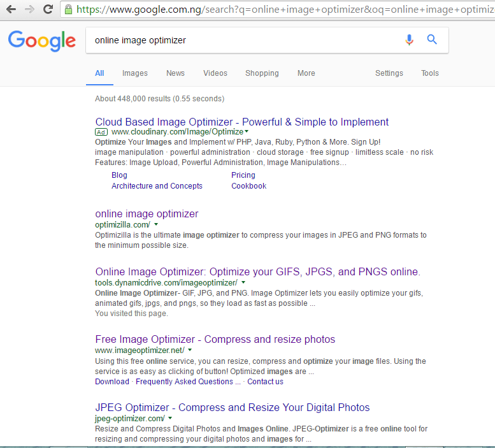This screenshot has height=448, width=495.
Task: Click Frequently Asked Questions sitelink
Action: (188, 382)
